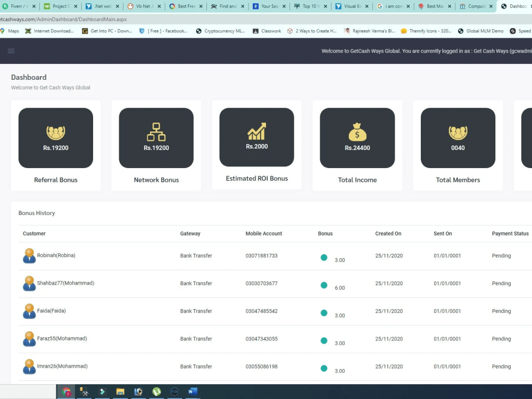
Task: Click teal bonus dot in Robinah row
Action: [324, 257]
